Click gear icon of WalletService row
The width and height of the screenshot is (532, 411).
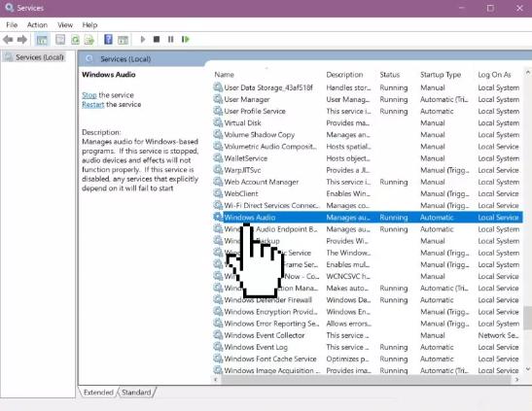(218, 158)
